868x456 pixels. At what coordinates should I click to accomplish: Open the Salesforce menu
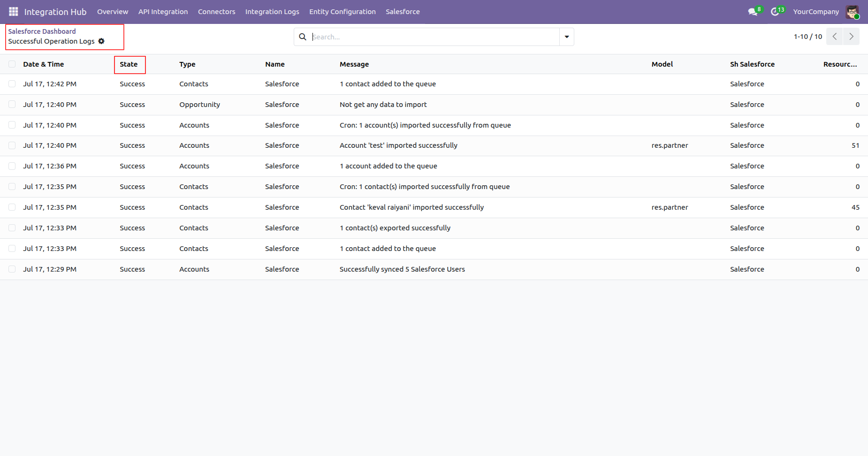403,12
